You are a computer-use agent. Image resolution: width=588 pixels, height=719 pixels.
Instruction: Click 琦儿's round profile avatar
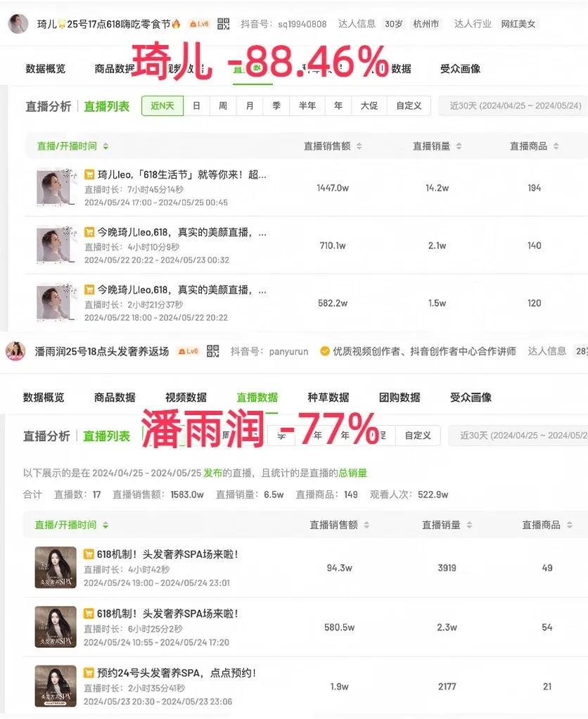point(18,24)
